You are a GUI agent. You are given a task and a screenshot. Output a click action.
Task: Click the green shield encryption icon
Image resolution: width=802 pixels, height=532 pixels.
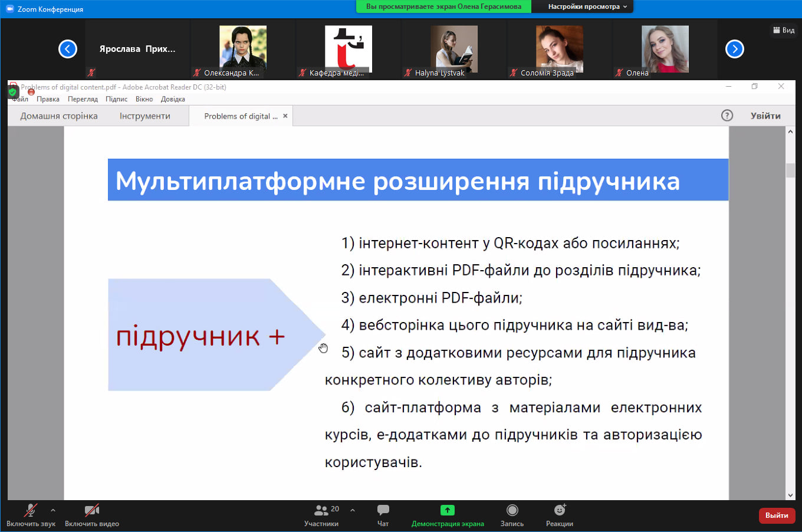(x=12, y=92)
